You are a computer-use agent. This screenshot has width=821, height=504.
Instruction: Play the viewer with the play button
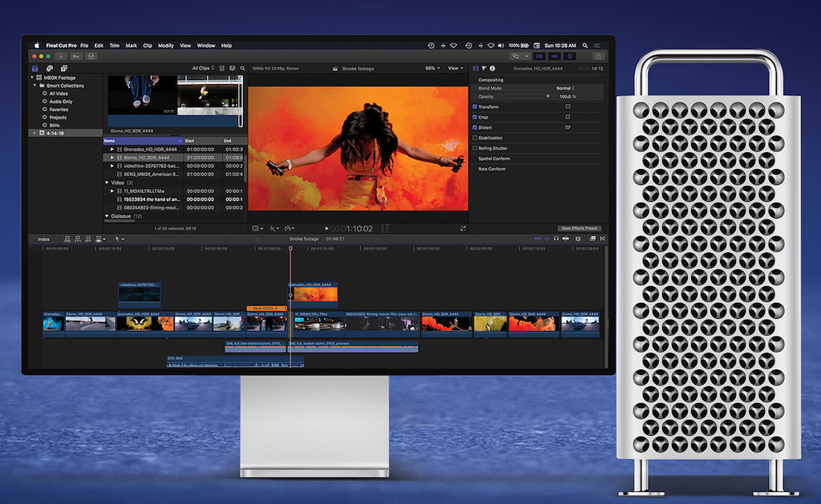(x=327, y=228)
